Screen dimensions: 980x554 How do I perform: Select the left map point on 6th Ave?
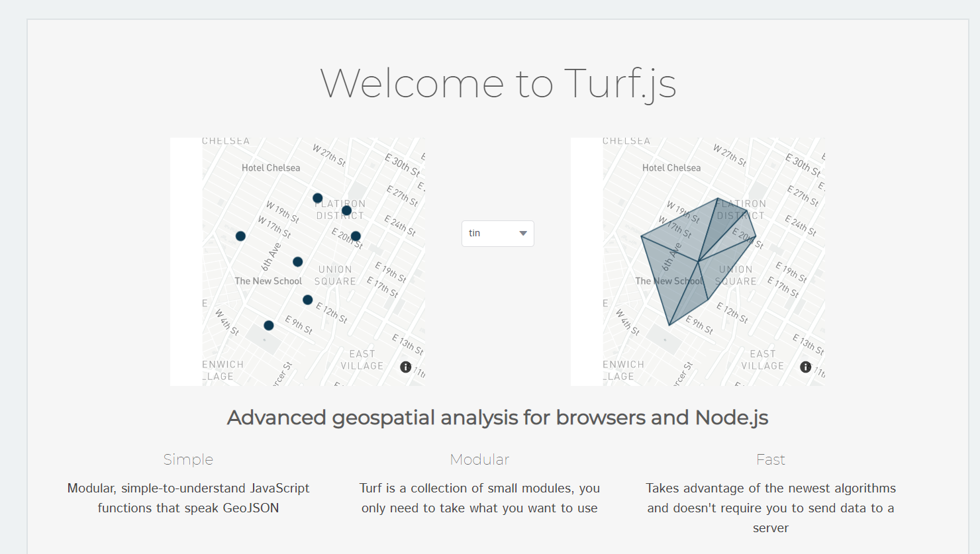tap(298, 261)
